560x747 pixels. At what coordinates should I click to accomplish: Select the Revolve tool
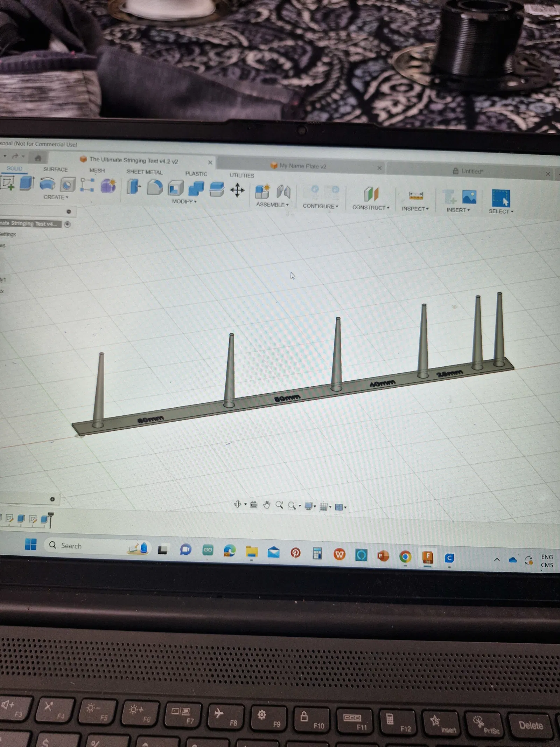tap(48, 184)
